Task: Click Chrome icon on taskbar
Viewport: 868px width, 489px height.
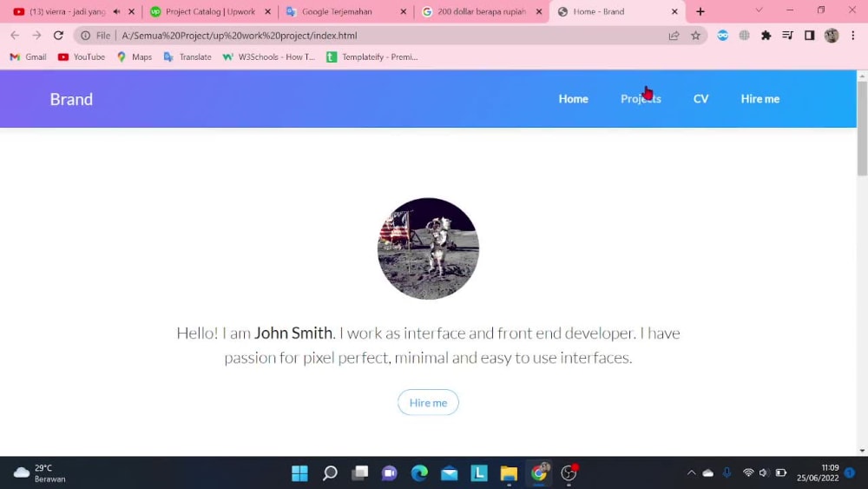Action: (539, 473)
